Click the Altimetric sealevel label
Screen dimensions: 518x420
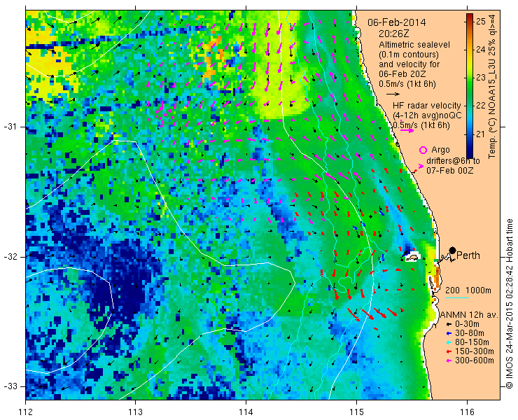click(414, 45)
